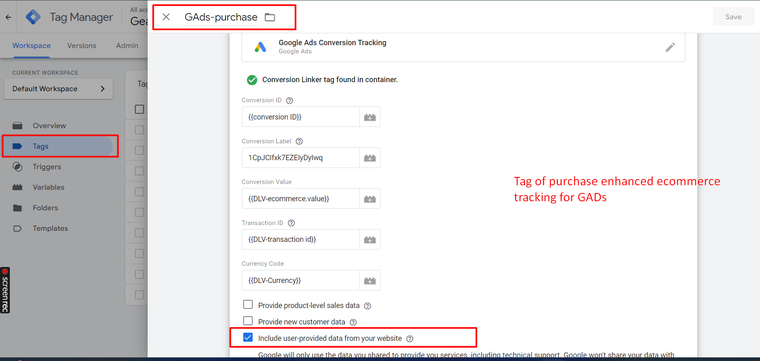Open variable picker beside Conversion Label field
Viewport: 760px width, 361px height.
coord(370,158)
